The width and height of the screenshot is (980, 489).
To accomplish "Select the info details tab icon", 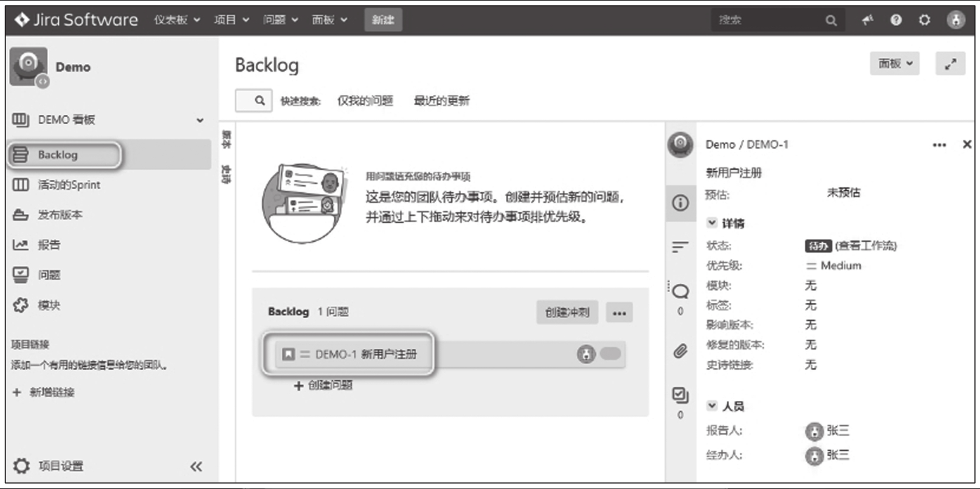I will click(680, 203).
